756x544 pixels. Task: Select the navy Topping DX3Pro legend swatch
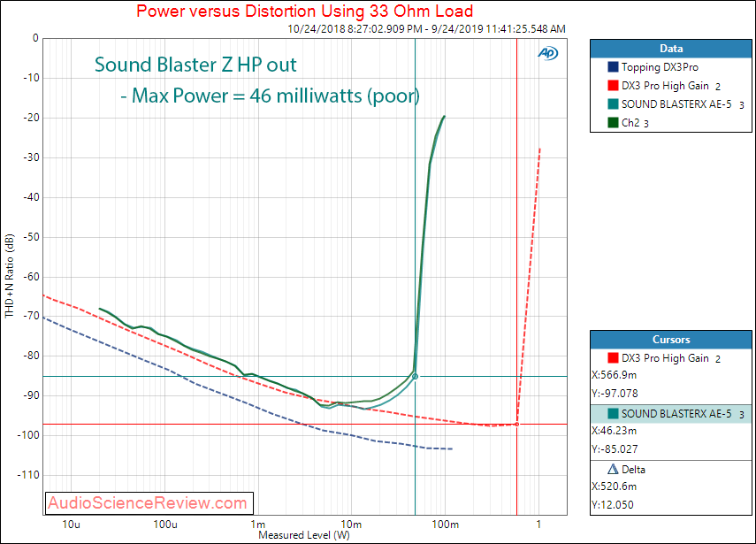(x=613, y=67)
